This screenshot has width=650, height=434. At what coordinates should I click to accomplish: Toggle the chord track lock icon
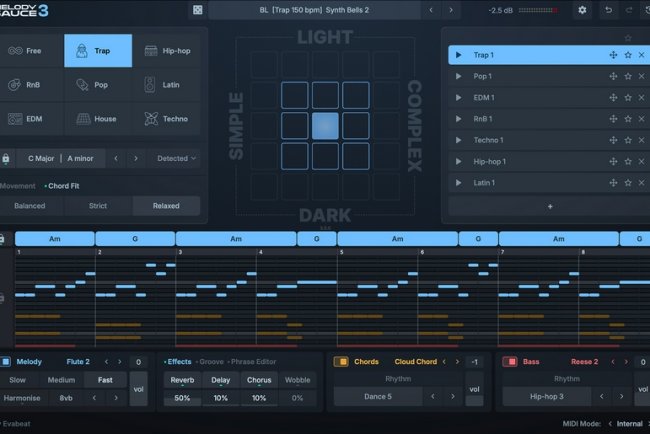coord(2,239)
